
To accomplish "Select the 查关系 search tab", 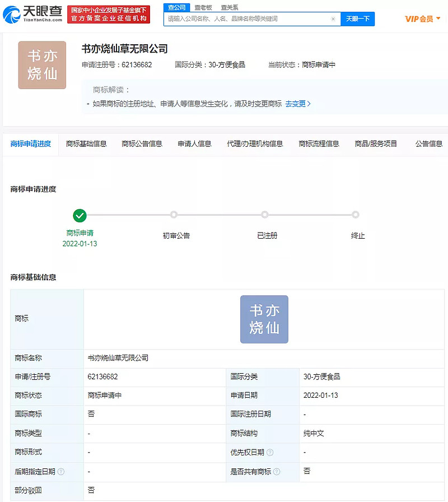I will (230, 7).
